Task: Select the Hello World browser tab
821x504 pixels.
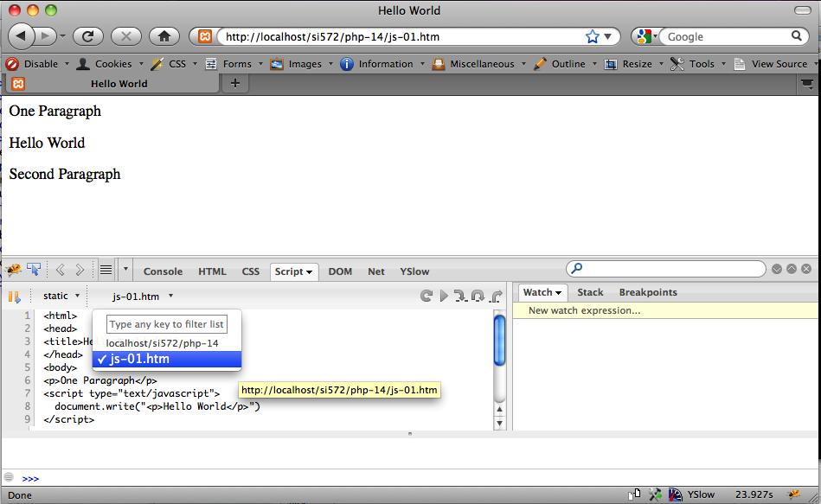Action: point(112,84)
